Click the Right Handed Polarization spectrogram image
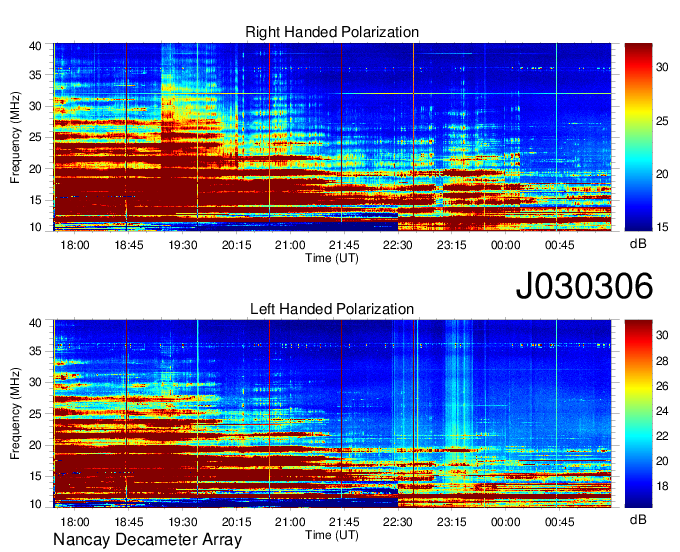Image resolution: width=680 pixels, height=552 pixels. [x=332, y=137]
